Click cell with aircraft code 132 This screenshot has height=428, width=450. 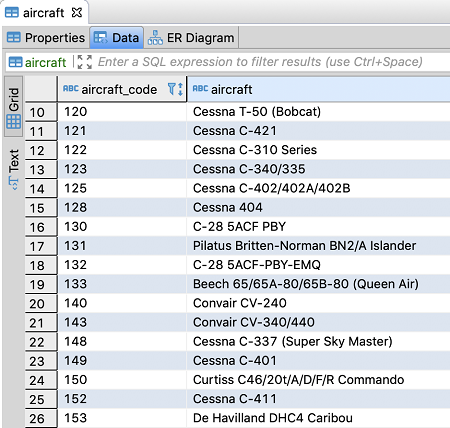pos(122,265)
